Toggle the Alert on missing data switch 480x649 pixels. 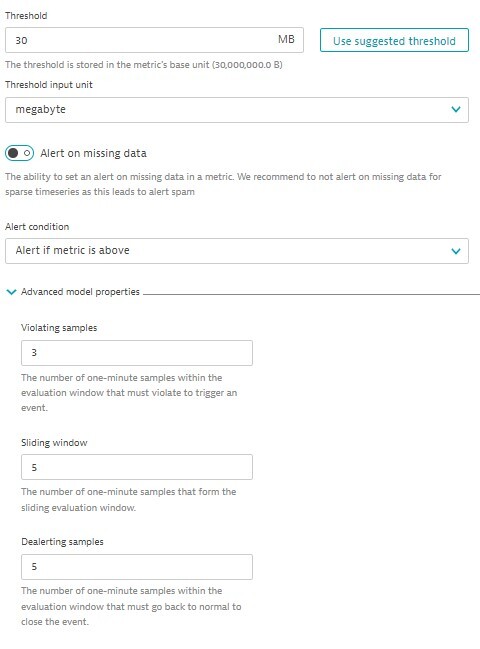[19, 153]
